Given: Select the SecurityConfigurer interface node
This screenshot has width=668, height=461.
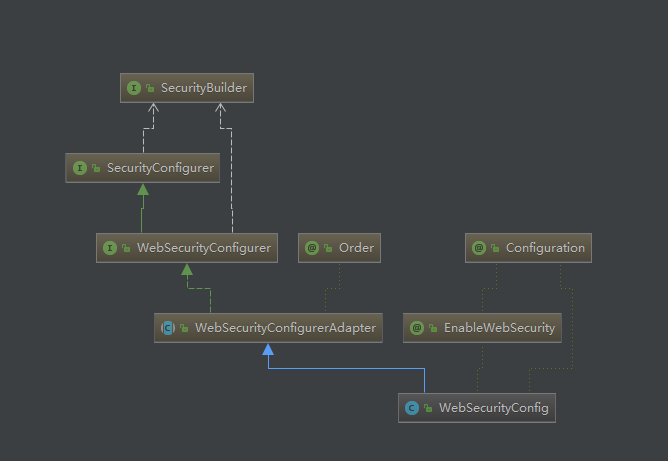Looking at the screenshot, I should tap(142, 168).
